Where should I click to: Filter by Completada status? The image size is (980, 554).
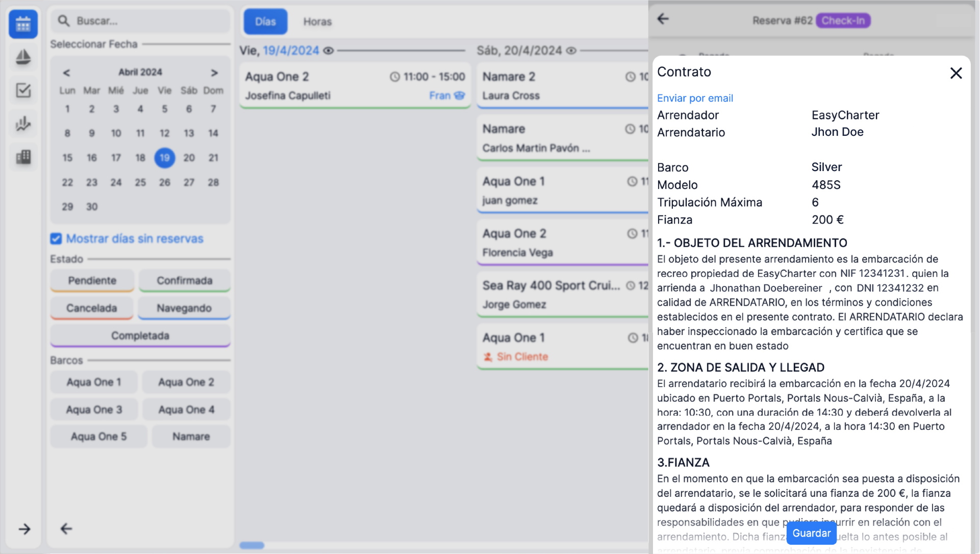click(140, 335)
